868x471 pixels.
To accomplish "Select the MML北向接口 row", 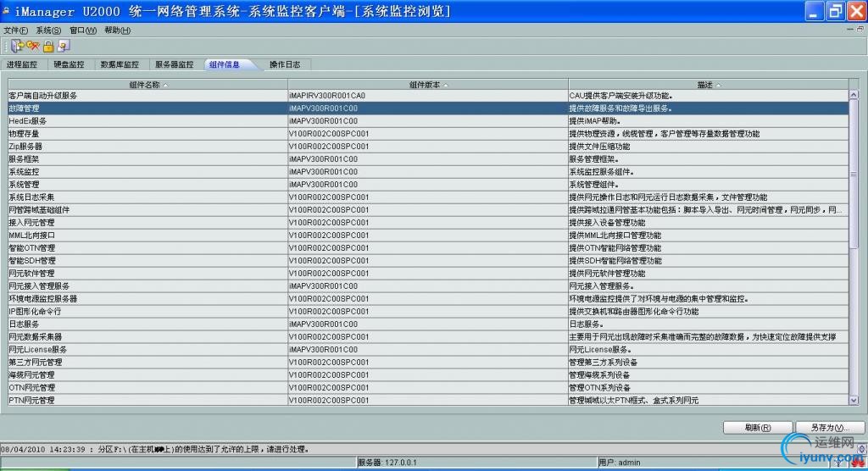I will point(428,235).
